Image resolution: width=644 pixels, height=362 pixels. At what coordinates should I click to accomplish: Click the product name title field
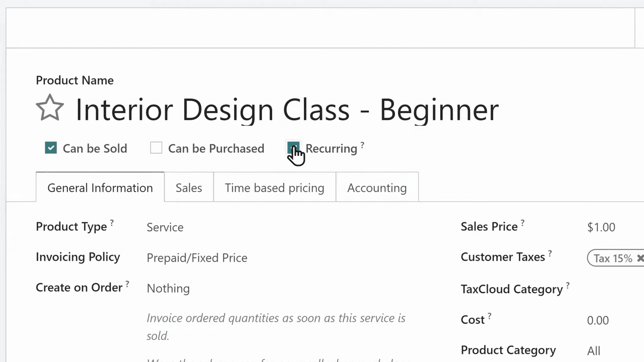tap(287, 110)
